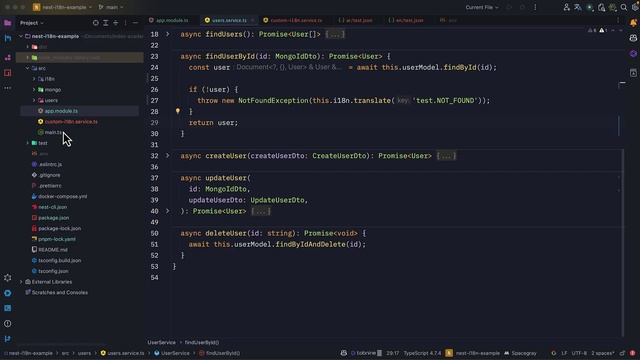
Task: Open package.json in the project tree
Action: click(53, 218)
